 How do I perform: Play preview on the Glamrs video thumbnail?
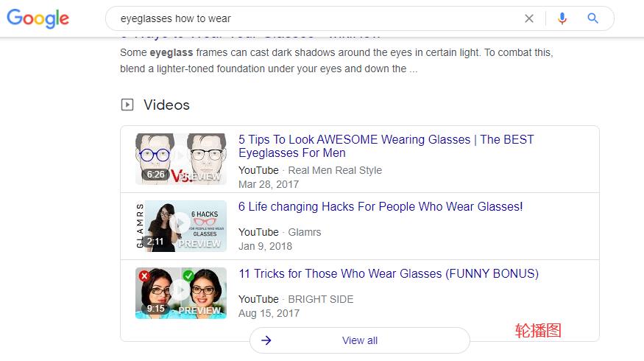180,225
